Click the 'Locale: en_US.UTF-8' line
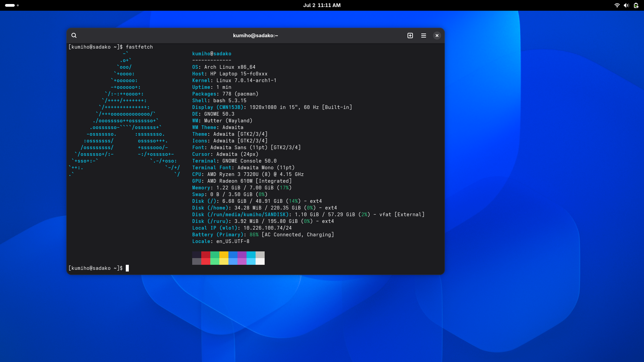 coord(221,241)
